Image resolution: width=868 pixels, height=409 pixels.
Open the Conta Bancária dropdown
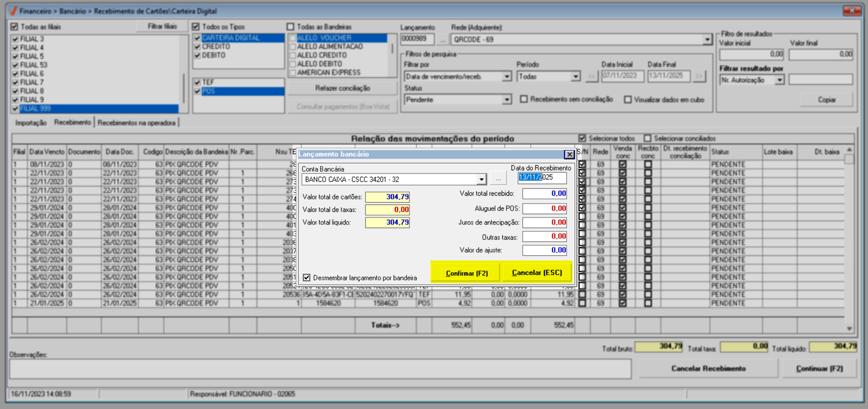(481, 180)
